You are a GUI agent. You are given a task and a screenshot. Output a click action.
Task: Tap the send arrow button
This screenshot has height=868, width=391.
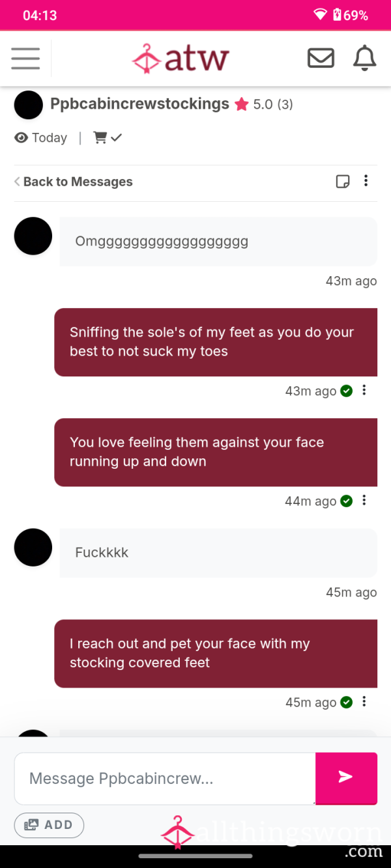click(346, 778)
